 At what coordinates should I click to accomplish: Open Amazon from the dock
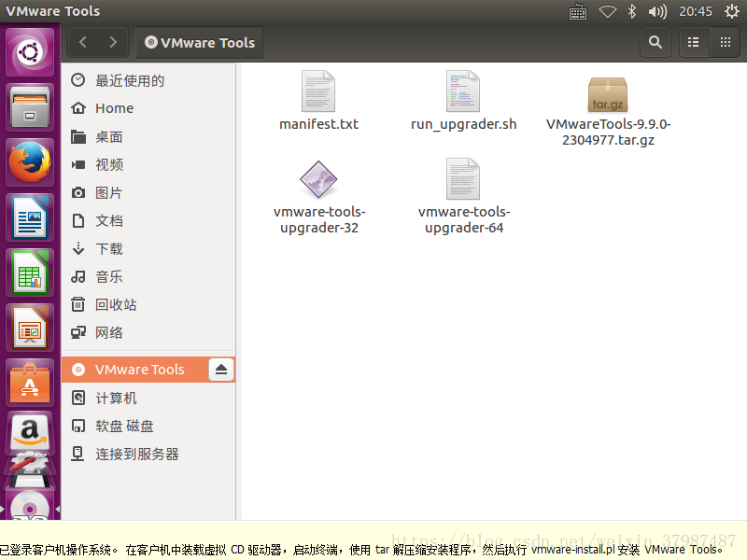[30, 432]
